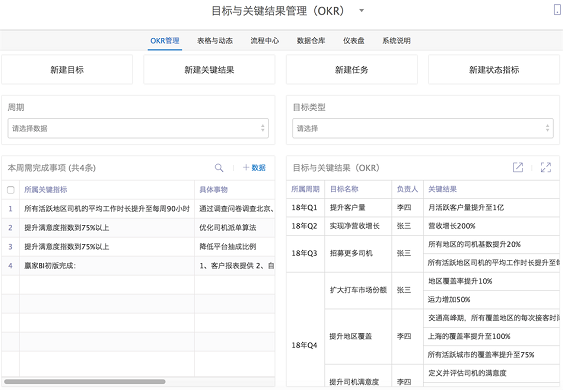
Task: Click the horizontal scrollbar under the task table
Action: pyautogui.click(x=85, y=381)
